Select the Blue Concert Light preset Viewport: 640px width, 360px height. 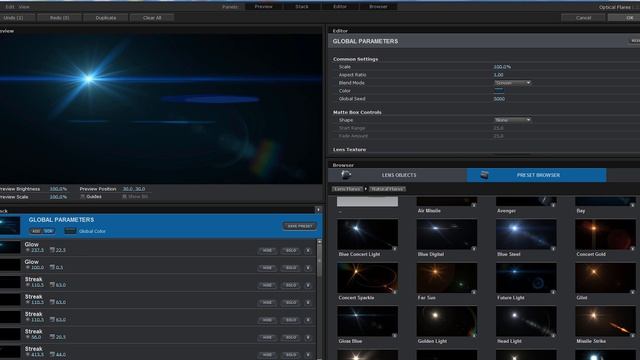(x=367, y=234)
